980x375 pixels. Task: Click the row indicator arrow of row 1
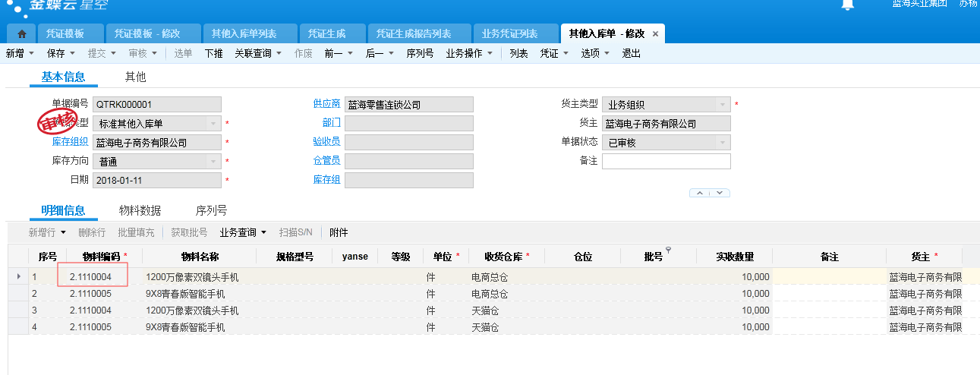point(18,276)
